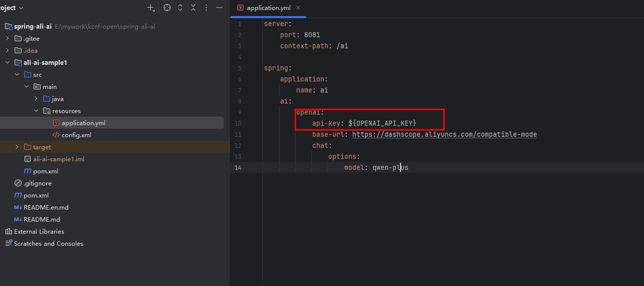Collapse the ali-ai-sample1 module
The height and width of the screenshot is (286, 644).
[8, 63]
